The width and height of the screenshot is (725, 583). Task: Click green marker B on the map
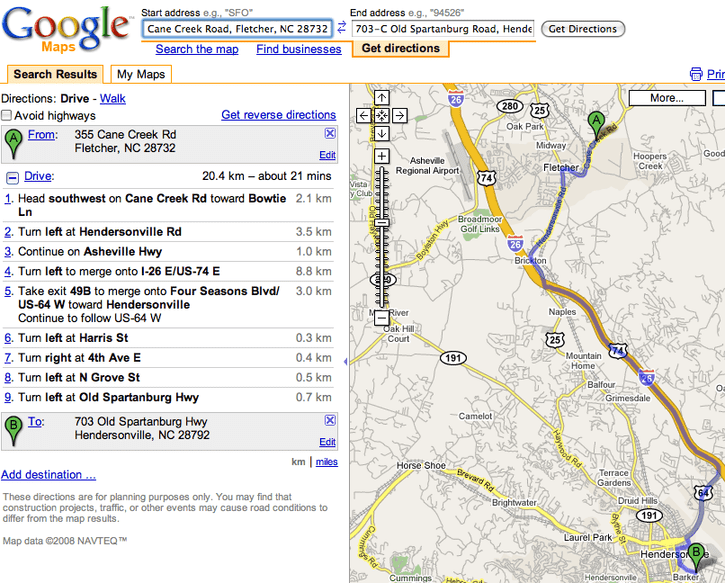click(x=696, y=556)
